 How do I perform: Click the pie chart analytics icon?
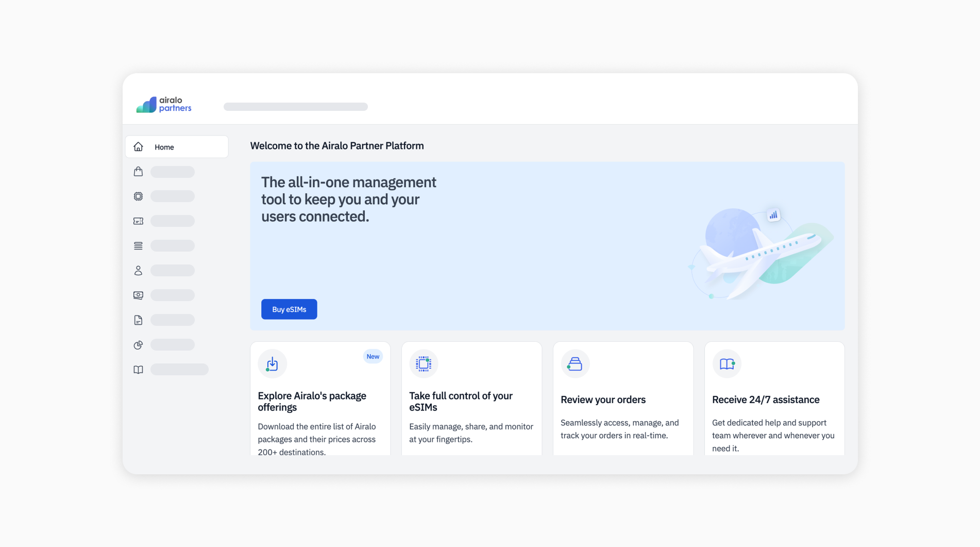click(138, 345)
